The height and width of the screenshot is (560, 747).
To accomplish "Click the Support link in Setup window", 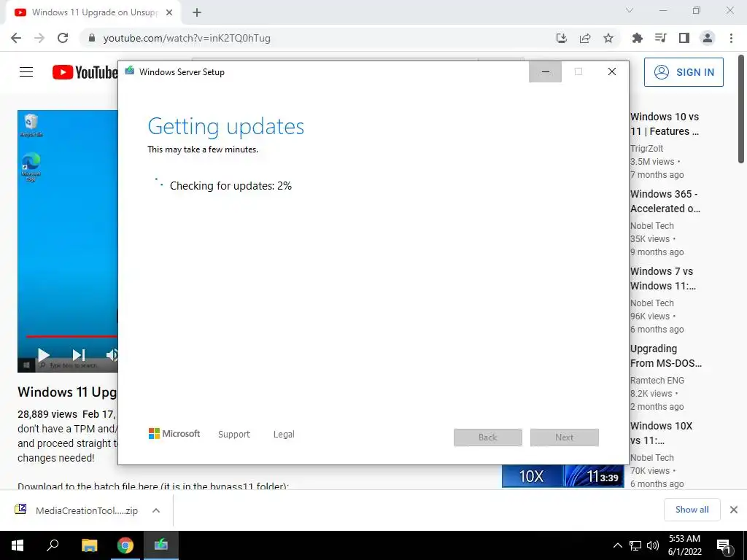I will 234,435.
